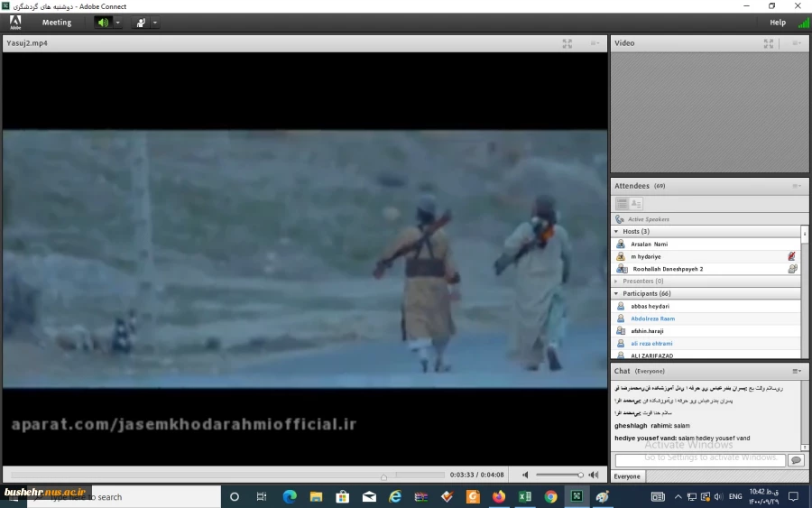The width and height of the screenshot is (812, 508).
Task: Click the chat message input field
Action: point(699,459)
